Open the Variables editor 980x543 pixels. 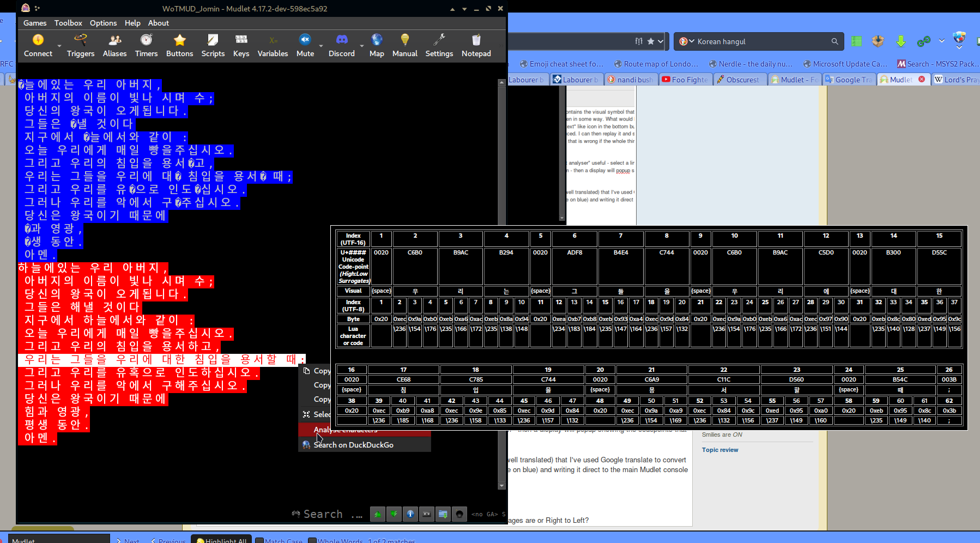pyautogui.click(x=273, y=45)
